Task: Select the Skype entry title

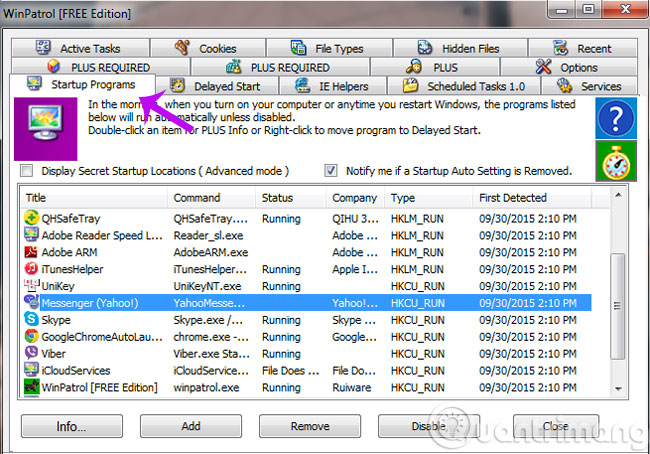Action: [56, 320]
